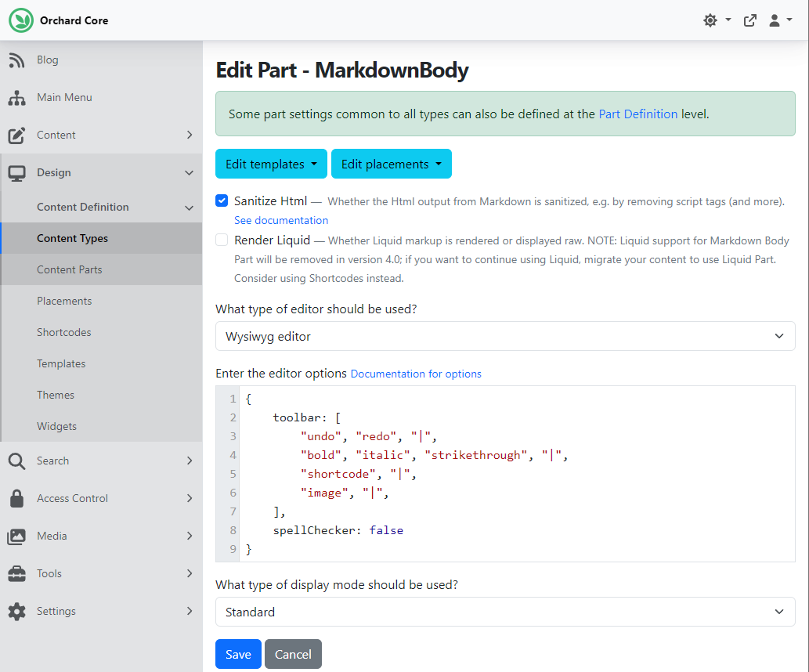The width and height of the screenshot is (809, 672).
Task: Click the Content pencil-edit icon
Action: pyautogui.click(x=16, y=135)
